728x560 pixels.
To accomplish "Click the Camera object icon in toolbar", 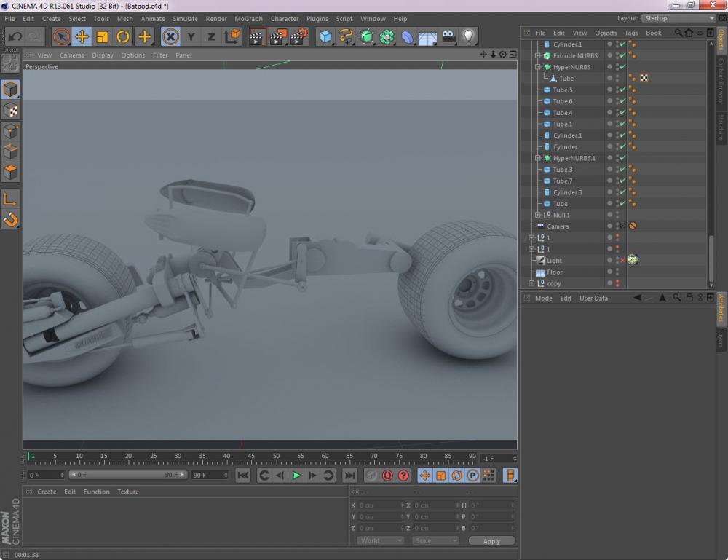I will (449, 36).
